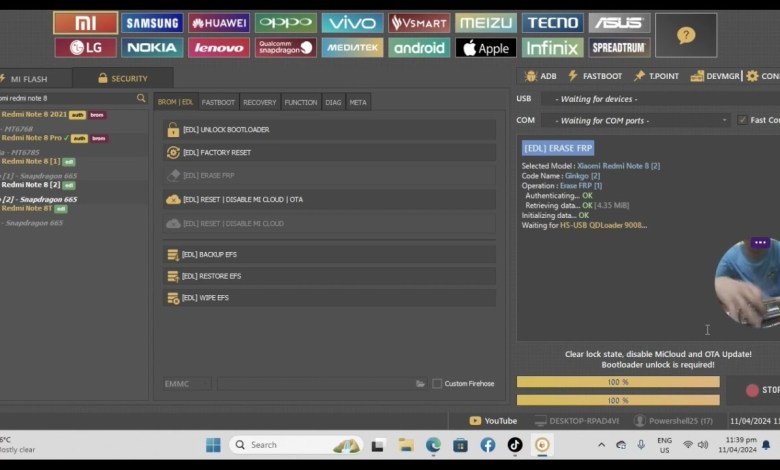This screenshot has width=780, height=470.
Task: Click the search magnifier in model search box
Action: [141, 98]
